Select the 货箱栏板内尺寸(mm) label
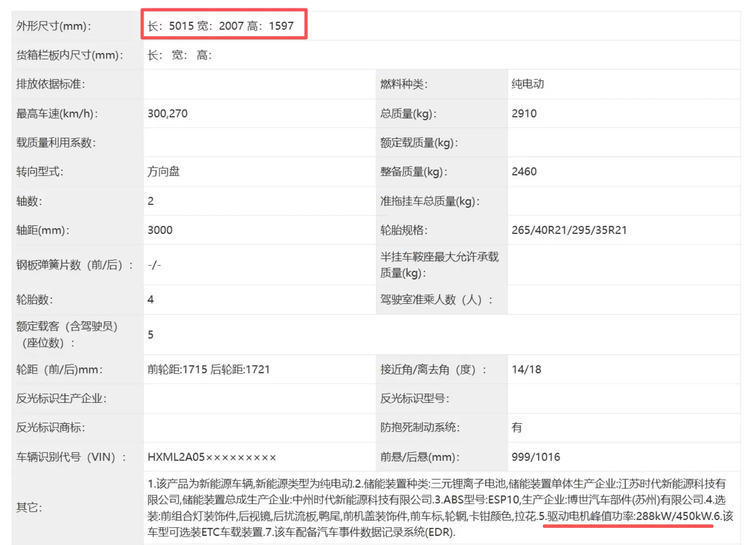 (70, 55)
